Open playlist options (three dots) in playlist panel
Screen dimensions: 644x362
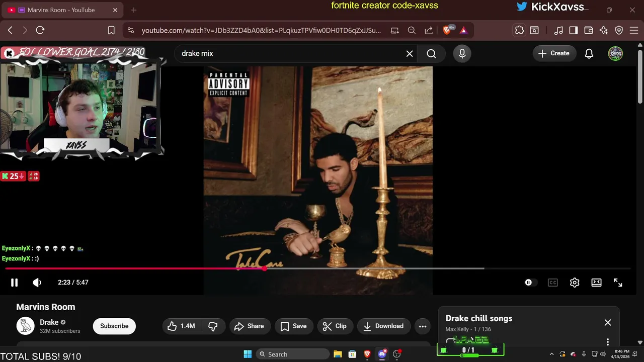click(x=608, y=342)
